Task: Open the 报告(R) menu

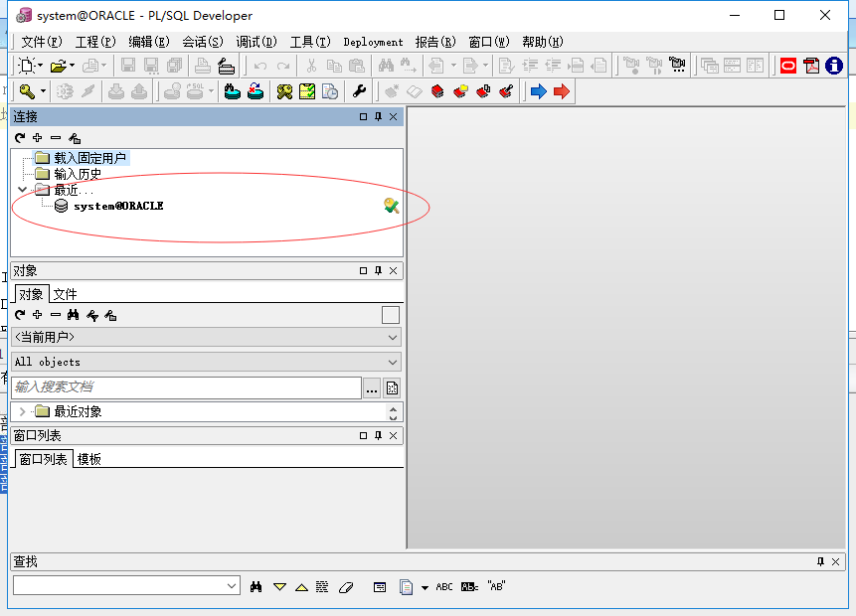Action: pos(435,42)
